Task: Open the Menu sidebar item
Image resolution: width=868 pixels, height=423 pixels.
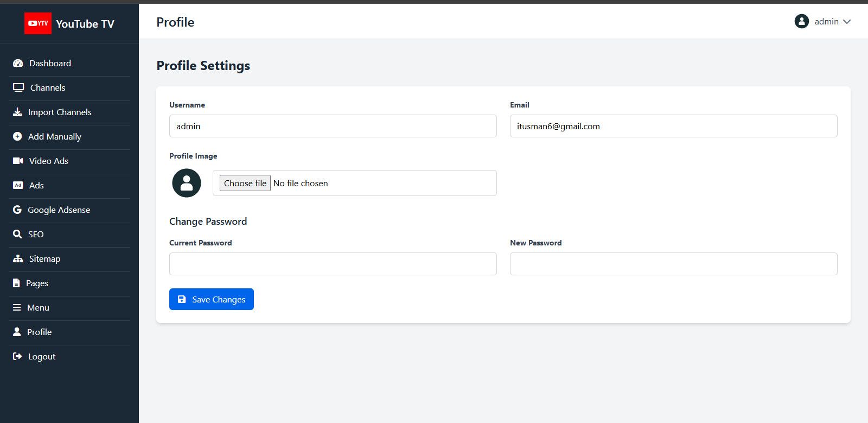Action: tap(38, 307)
